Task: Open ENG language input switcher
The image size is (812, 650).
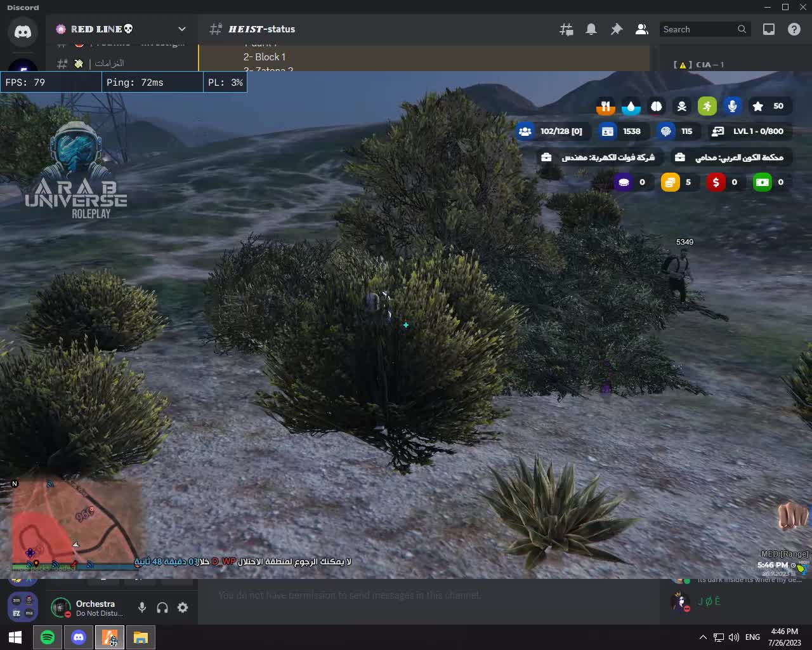Action: pos(752,637)
